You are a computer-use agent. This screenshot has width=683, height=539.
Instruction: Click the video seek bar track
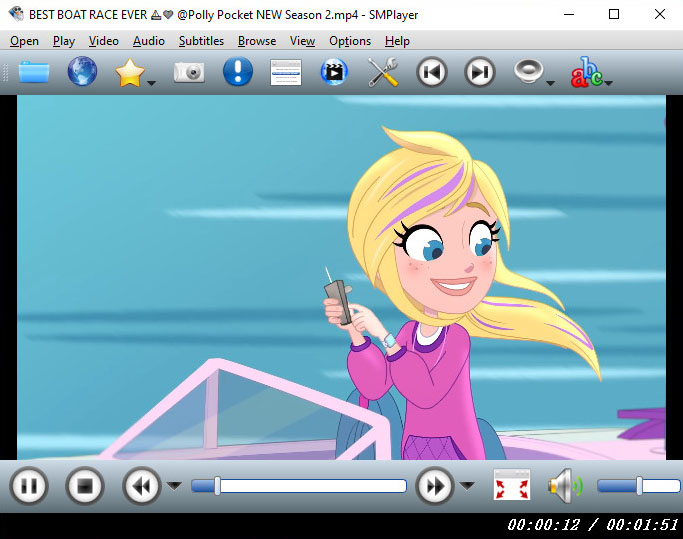click(299, 486)
